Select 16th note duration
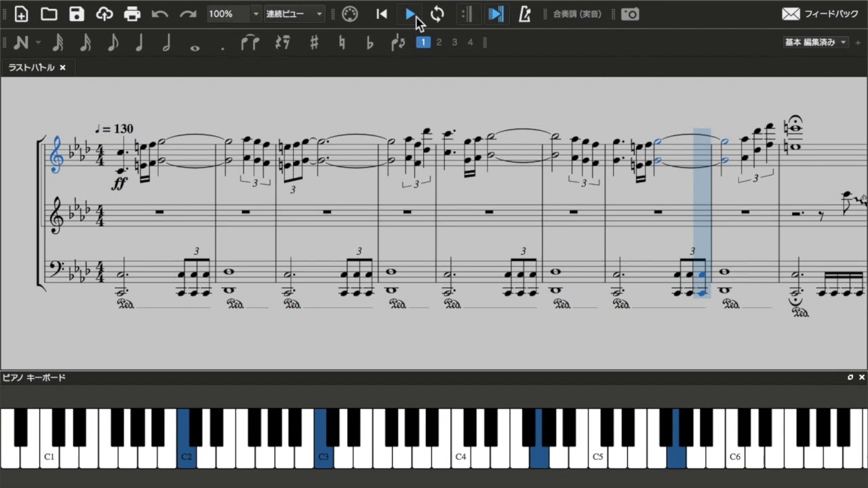Screen dimensions: 868x488 [x=85, y=43]
